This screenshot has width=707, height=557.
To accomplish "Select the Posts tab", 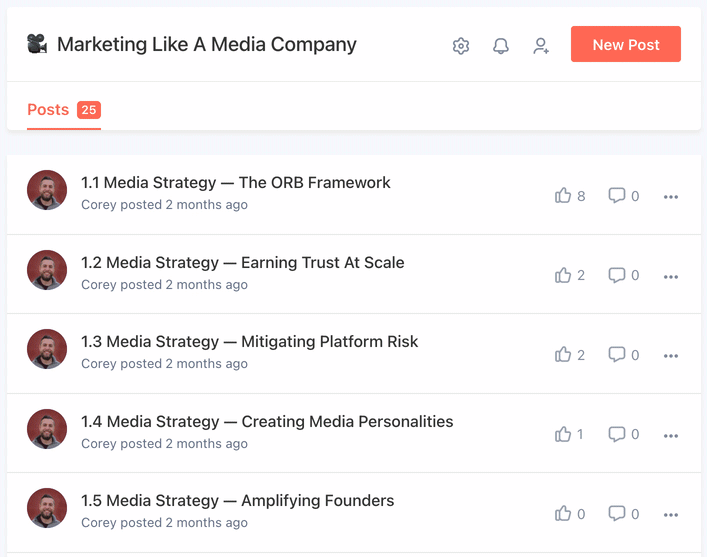I will (x=48, y=110).
